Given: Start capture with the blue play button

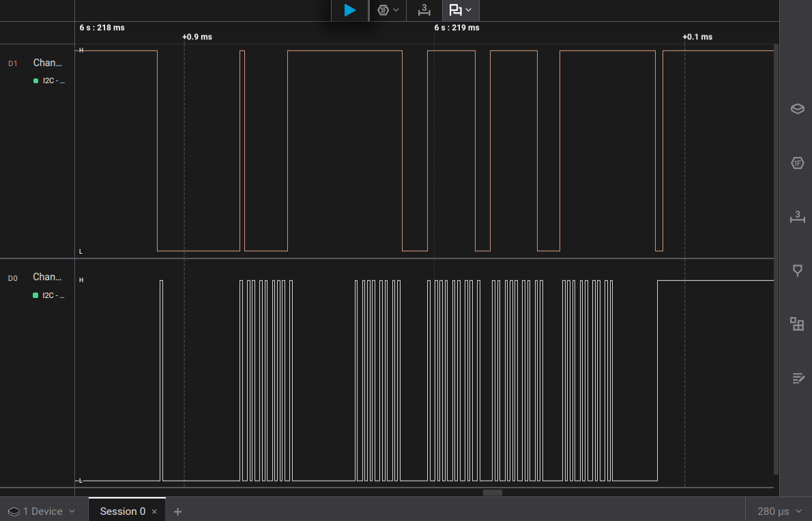Looking at the screenshot, I should pyautogui.click(x=350, y=10).
